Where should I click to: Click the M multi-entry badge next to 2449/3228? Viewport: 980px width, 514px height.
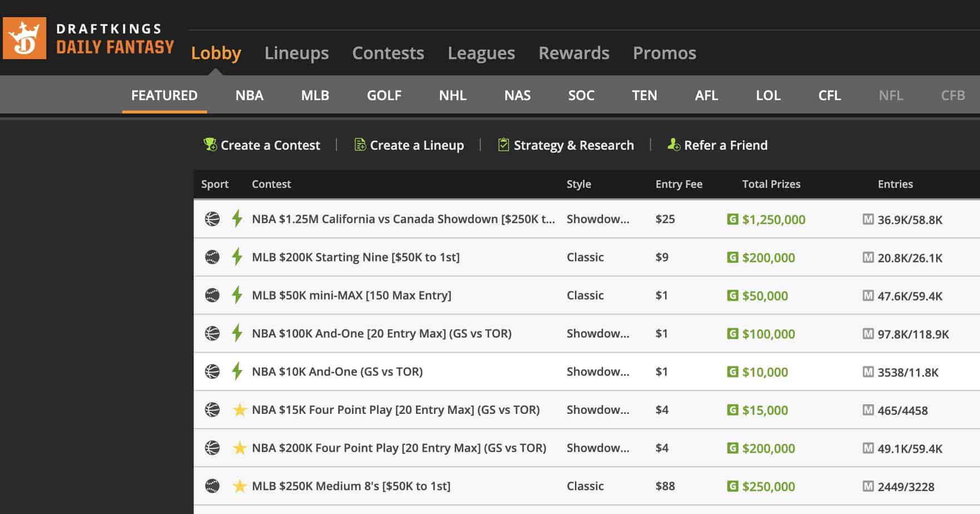868,486
